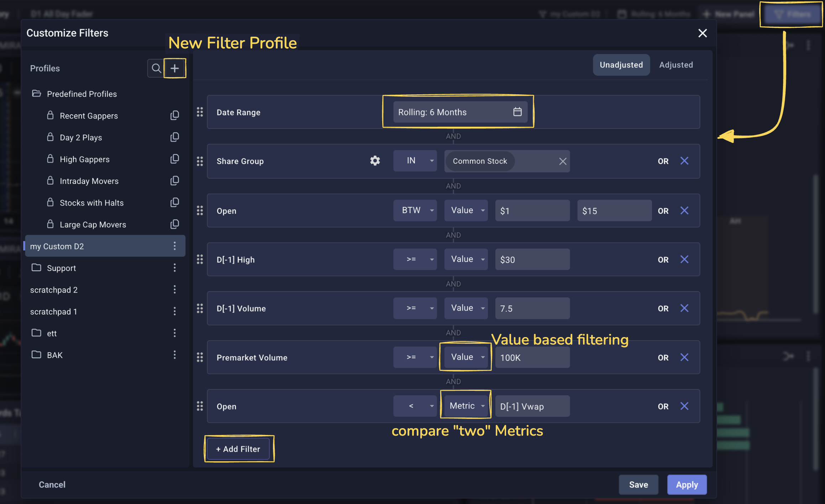Viewport: 825px width, 504px height.
Task: Open the Support folder
Action: pos(61,268)
